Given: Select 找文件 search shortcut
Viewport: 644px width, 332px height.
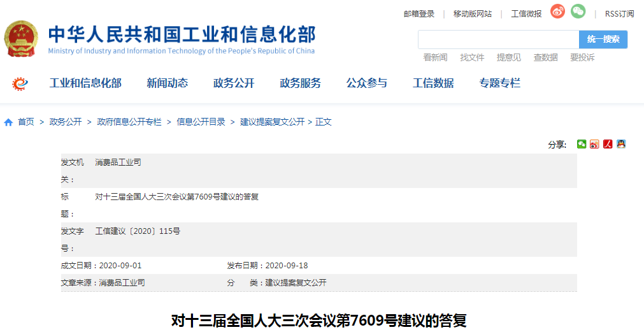Looking at the screenshot, I should click(472, 57).
